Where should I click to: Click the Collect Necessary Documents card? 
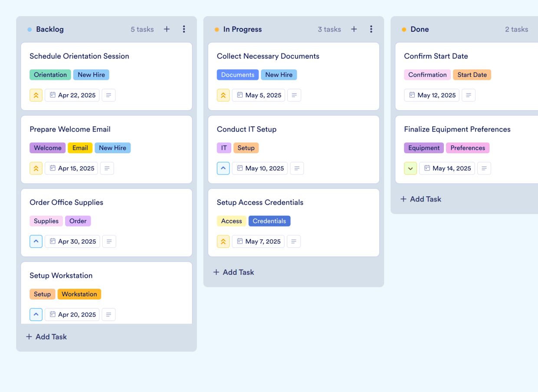coord(268,56)
